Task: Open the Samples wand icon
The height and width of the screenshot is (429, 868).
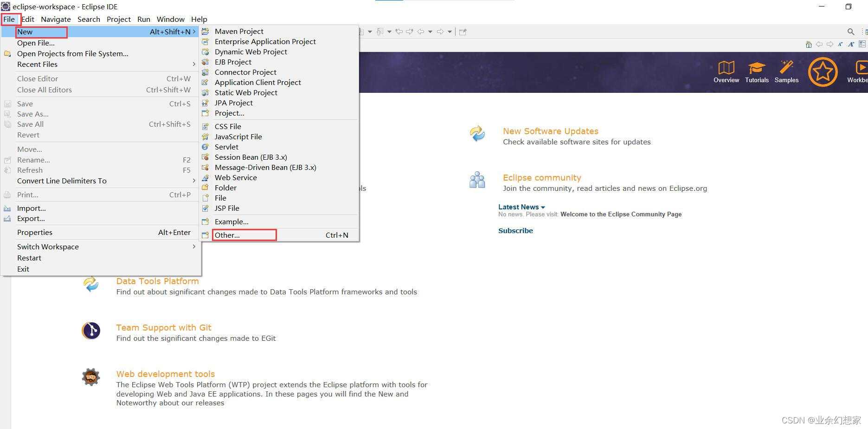Action: pos(786,67)
